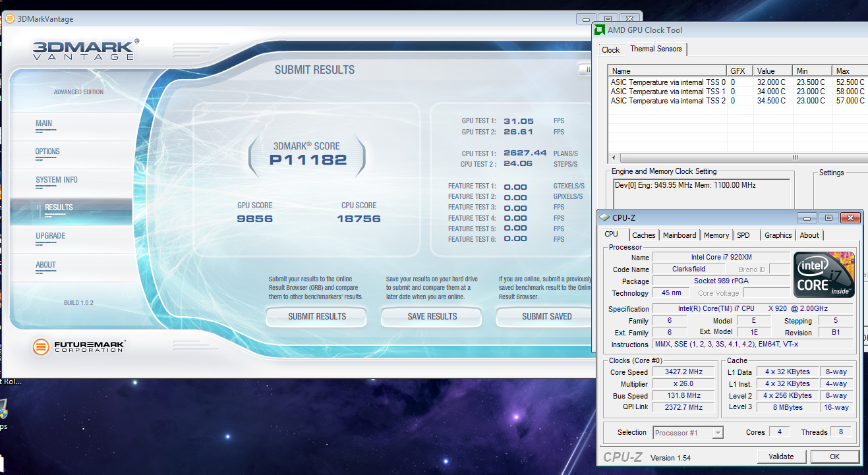Click the Value column header
868x475 pixels.
[773, 70]
